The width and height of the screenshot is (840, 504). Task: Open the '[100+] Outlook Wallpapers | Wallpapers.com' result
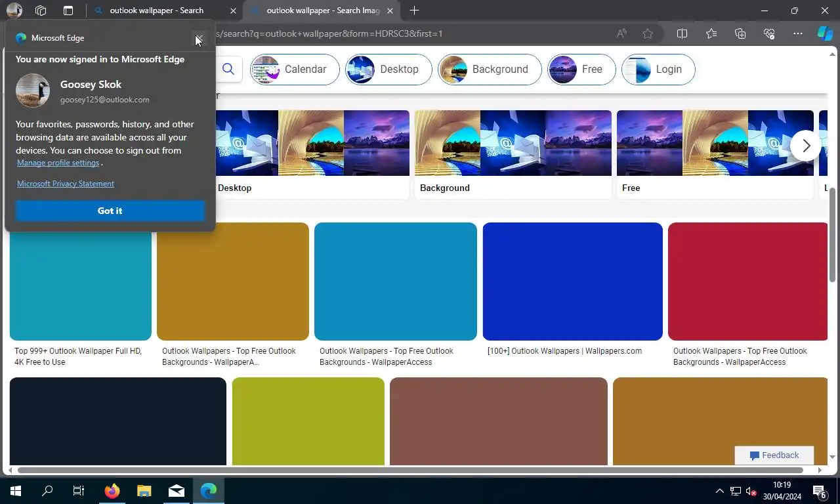tap(565, 351)
